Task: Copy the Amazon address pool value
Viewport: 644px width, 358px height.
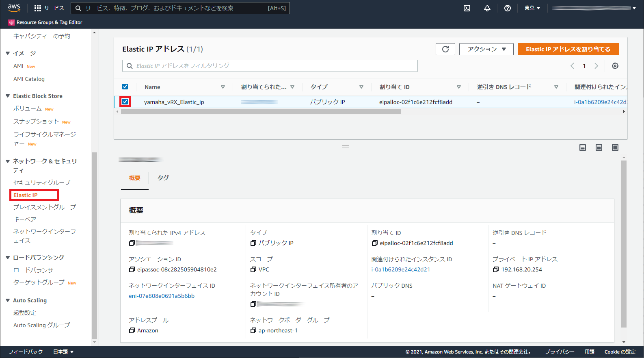Action: [132, 330]
